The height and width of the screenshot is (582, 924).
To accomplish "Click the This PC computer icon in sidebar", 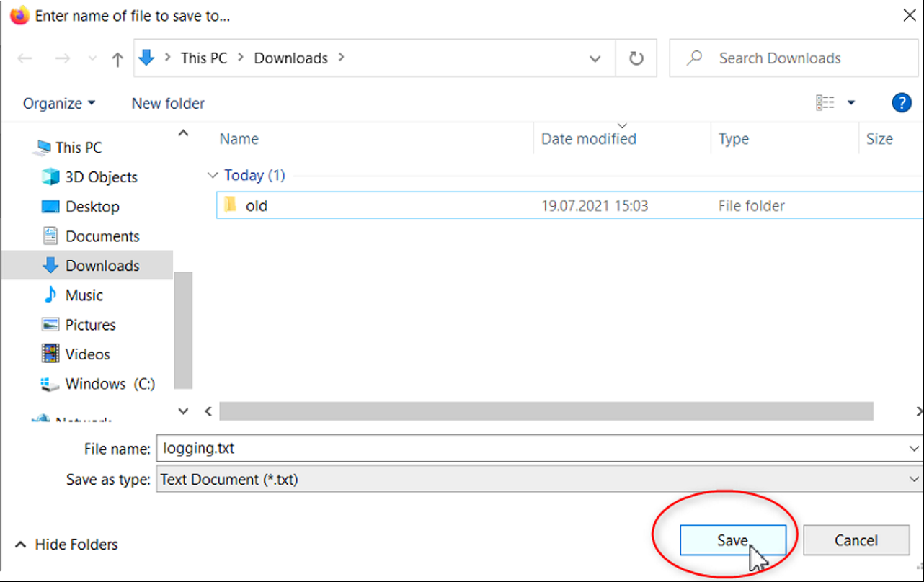I will click(43, 148).
